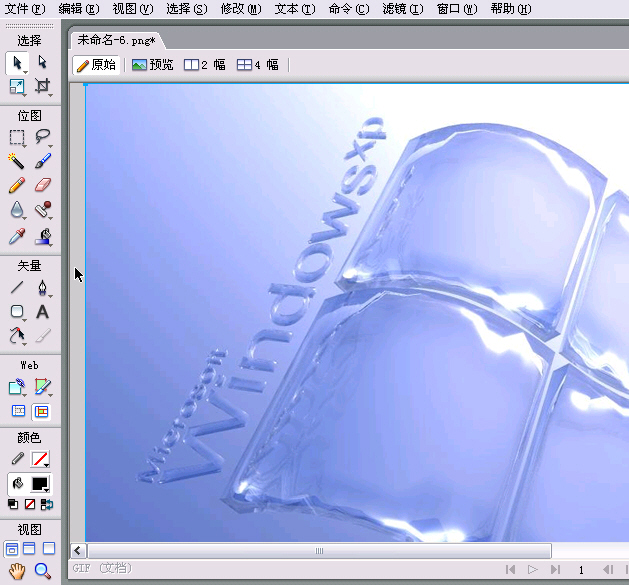Screen dimensions: 629x585
Task: Open the 帮助(H) menu
Action: pos(511,8)
